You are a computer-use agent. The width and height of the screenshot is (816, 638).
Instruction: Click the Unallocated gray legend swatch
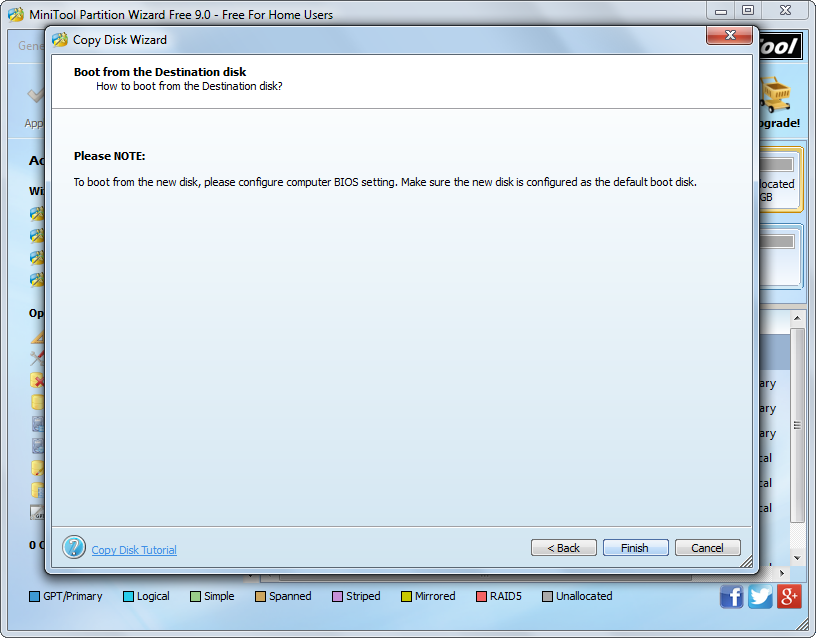pyautogui.click(x=547, y=596)
